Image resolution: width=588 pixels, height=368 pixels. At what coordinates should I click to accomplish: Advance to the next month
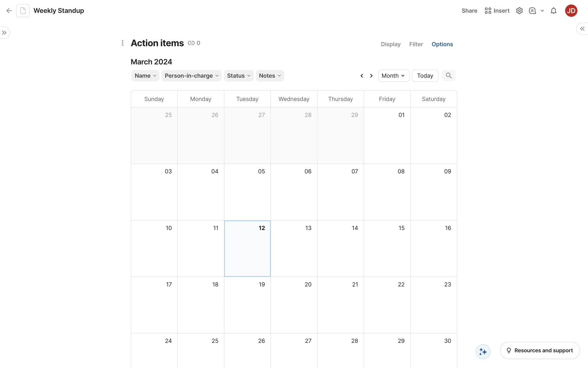(x=371, y=76)
